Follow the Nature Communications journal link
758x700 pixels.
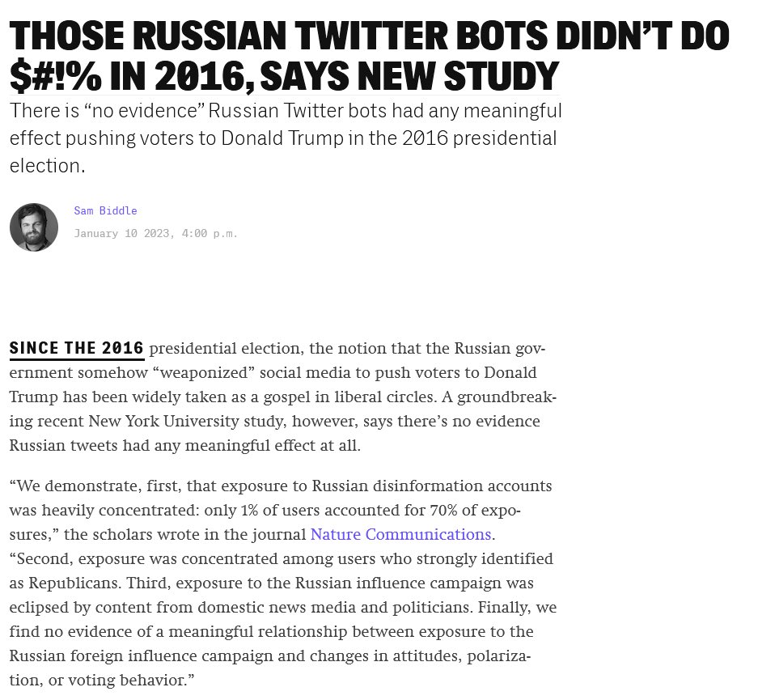400,534
